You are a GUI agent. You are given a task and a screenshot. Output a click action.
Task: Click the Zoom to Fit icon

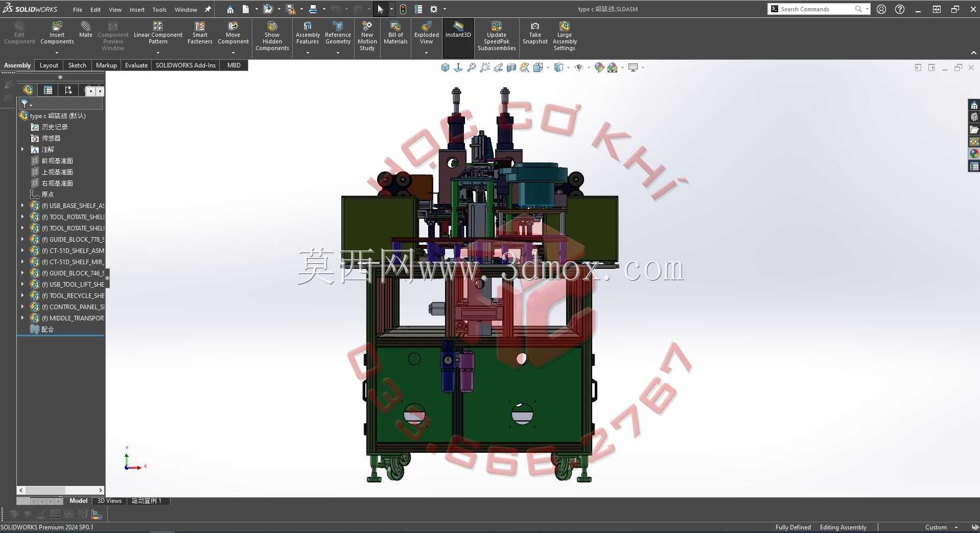pyautogui.click(x=472, y=67)
